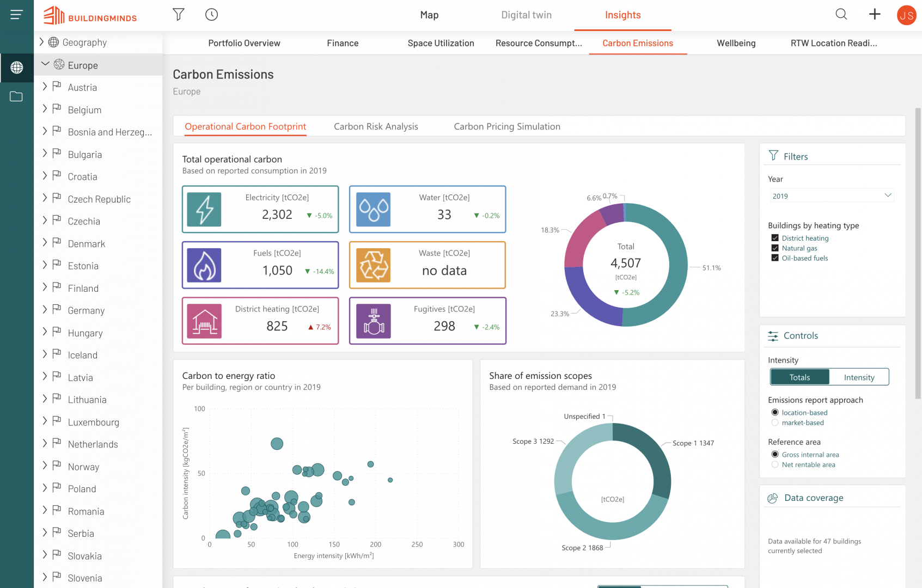Click the Waste recycling icon
The height and width of the screenshot is (588, 922).
pyautogui.click(x=373, y=265)
